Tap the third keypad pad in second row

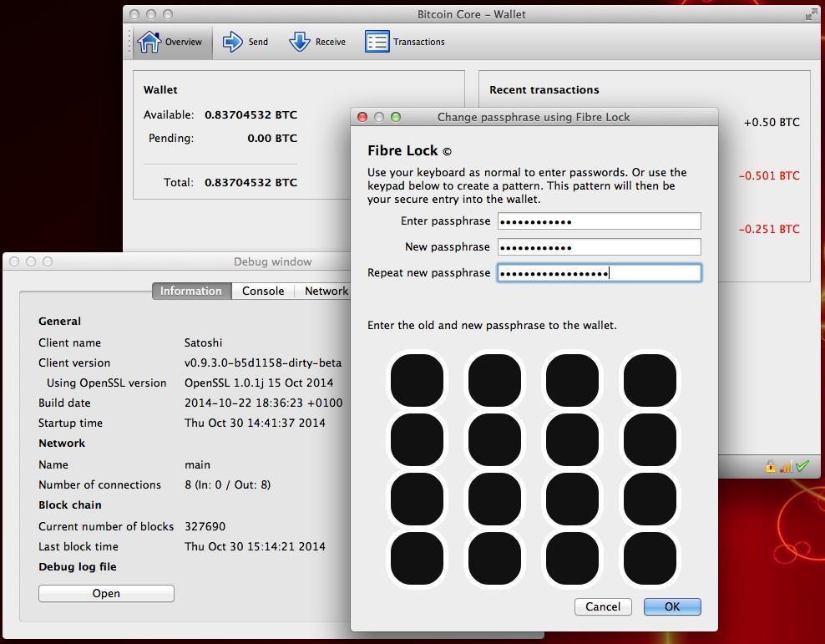pyautogui.click(x=573, y=439)
